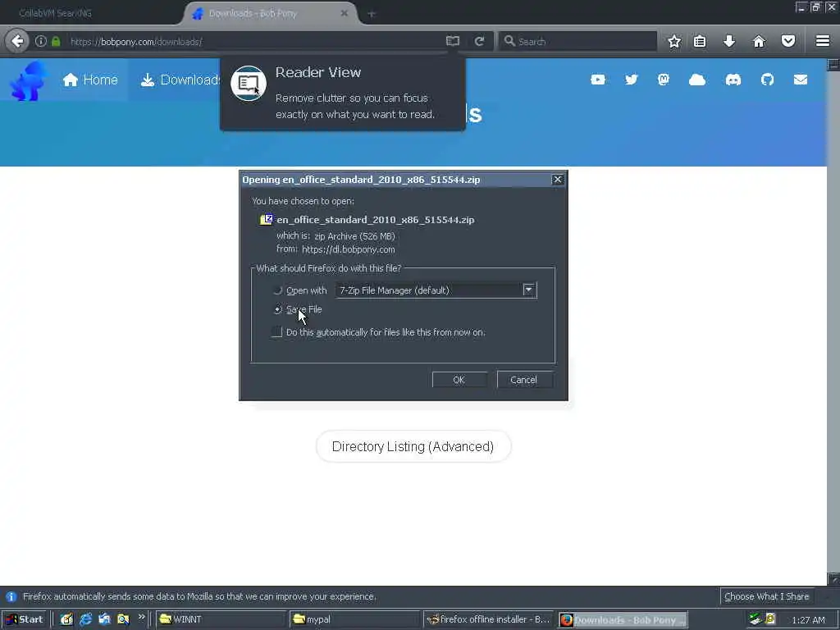Click the green secure padlock icon
Image resolution: width=840 pixels, height=630 pixels.
[57, 41]
